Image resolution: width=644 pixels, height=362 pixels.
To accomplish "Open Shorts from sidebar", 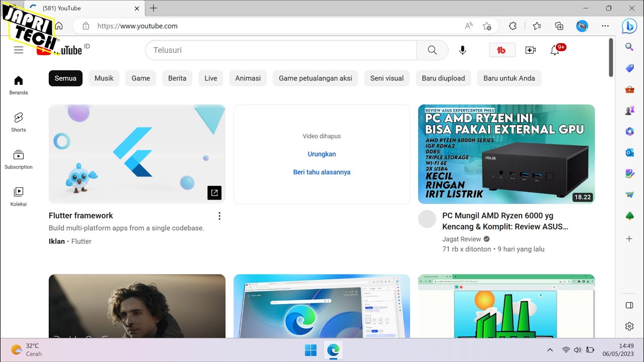I will tap(19, 122).
